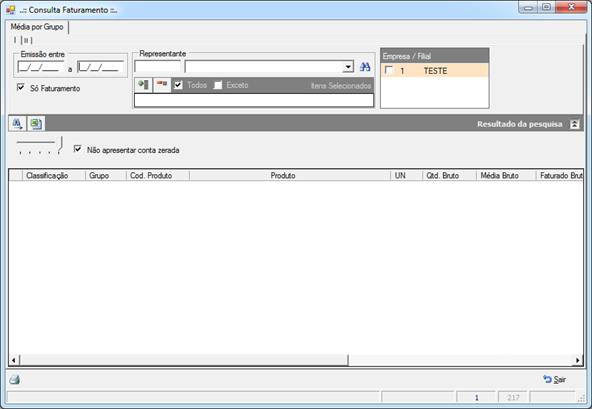Click the Média Bruto column header

506,176
